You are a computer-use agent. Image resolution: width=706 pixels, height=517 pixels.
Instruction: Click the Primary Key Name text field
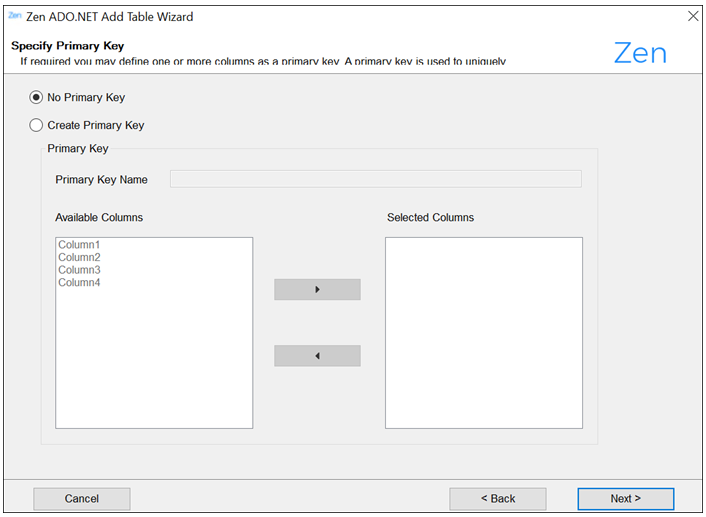click(375, 179)
